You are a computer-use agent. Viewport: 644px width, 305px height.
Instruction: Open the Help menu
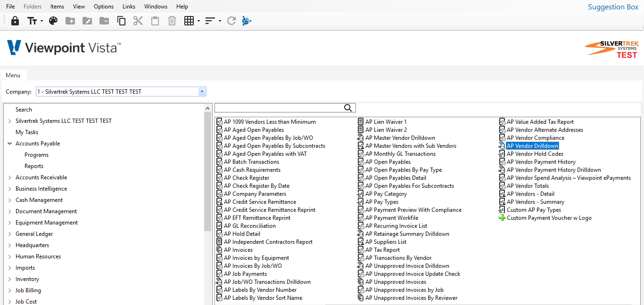[x=182, y=7]
